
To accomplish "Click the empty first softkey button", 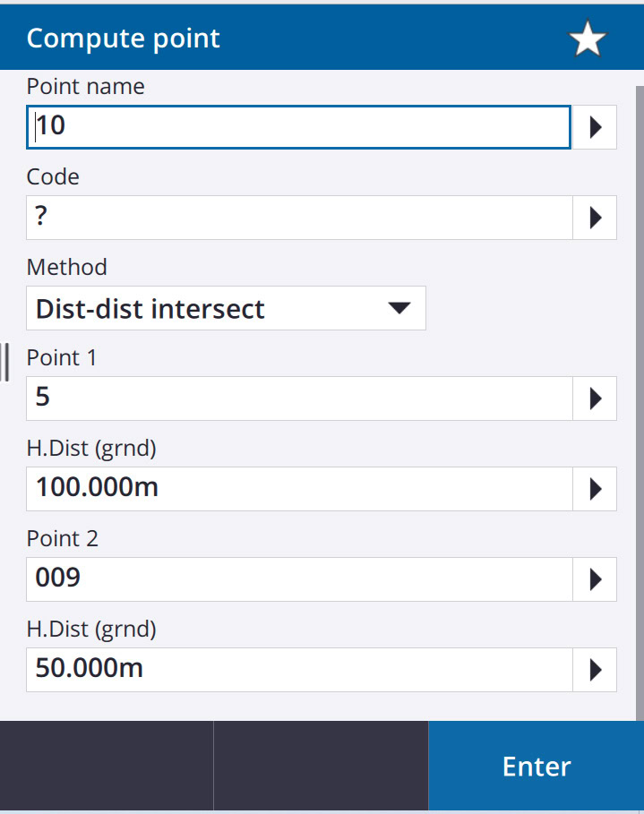I will point(107,766).
